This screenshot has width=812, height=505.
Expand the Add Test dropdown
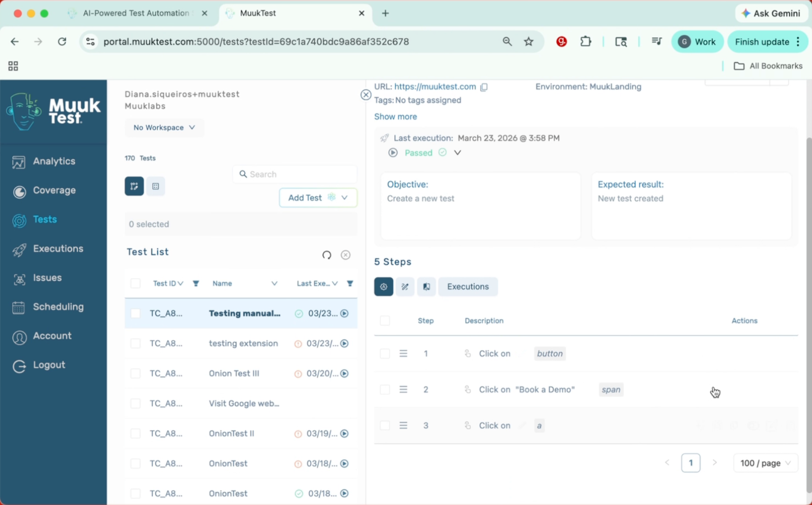pos(344,198)
